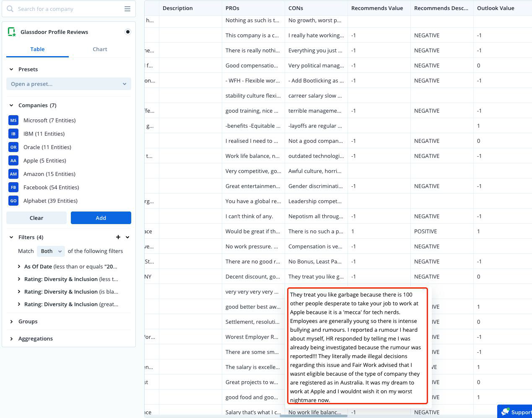Click the search magnifier icon
This screenshot has height=418, width=532.
10,9
